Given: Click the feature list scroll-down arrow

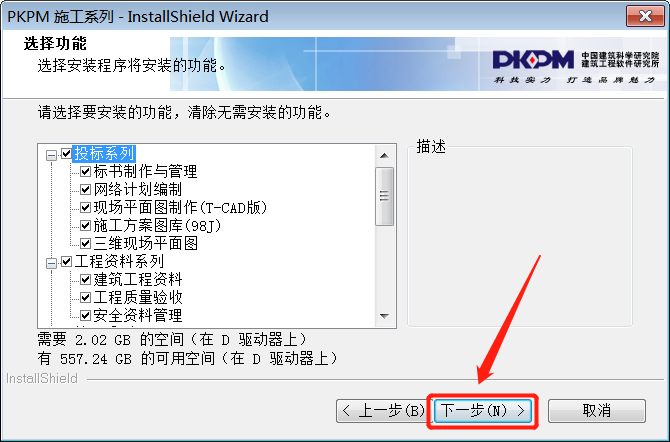Looking at the screenshot, I should click(384, 316).
